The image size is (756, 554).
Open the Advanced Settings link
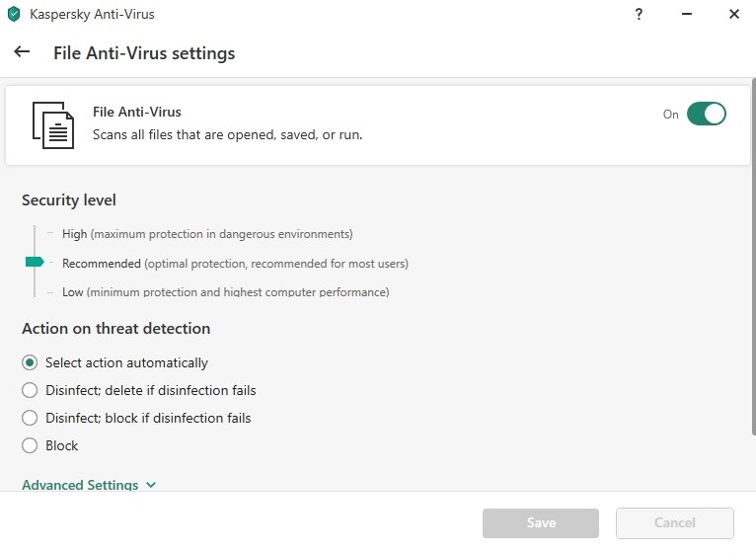click(80, 485)
